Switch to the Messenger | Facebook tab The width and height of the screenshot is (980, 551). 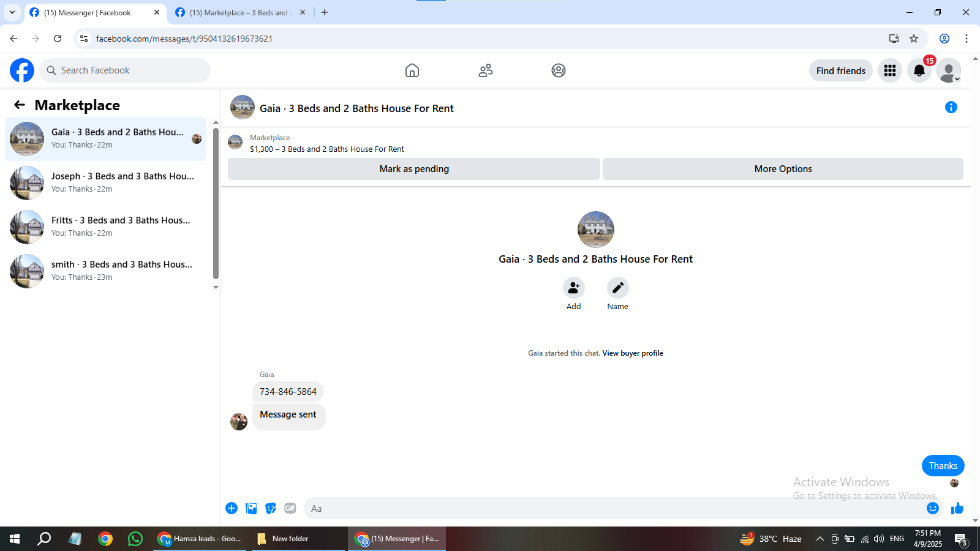[88, 13]
